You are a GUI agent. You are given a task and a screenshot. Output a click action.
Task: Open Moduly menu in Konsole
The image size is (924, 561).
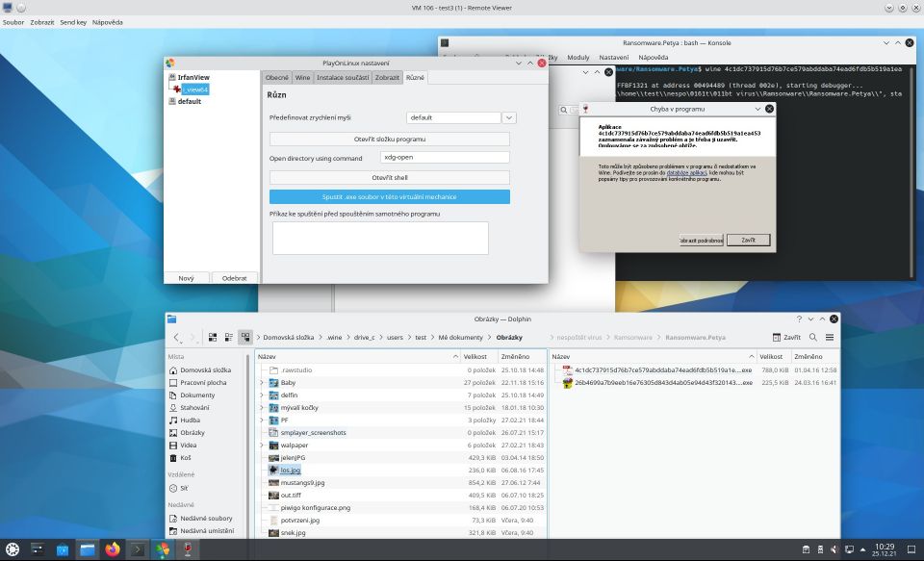pyautogui.click(x=578, y=57)
